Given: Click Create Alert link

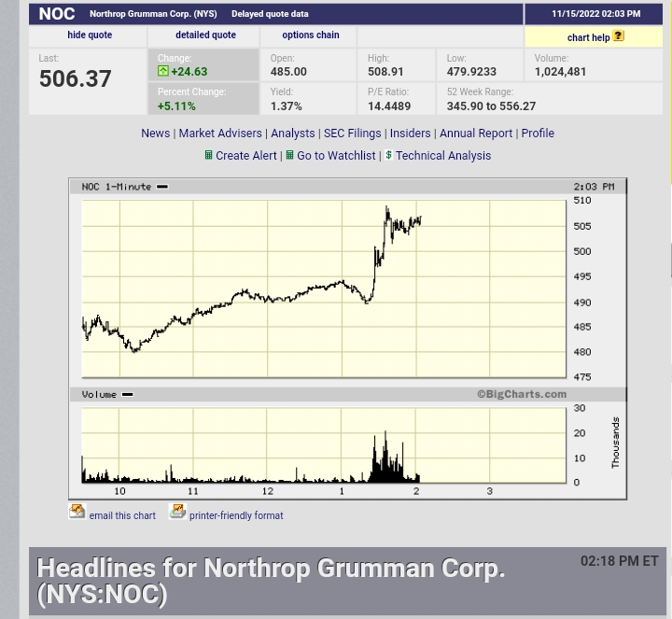Looking at the screenshot, I should [246, 155].
